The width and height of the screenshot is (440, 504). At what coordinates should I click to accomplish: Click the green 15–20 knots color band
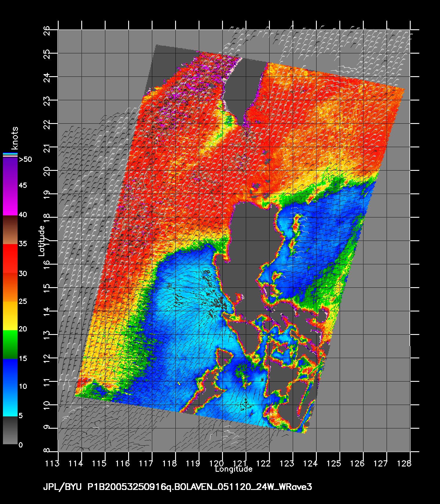[10, 345]
